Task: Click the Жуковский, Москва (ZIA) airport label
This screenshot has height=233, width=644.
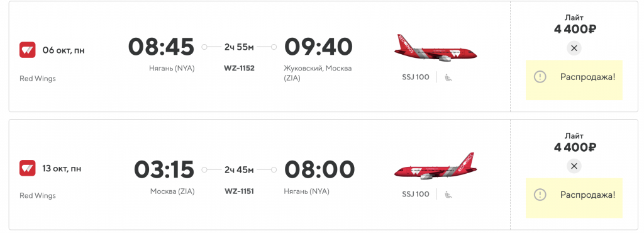Action: coord(318,73)
